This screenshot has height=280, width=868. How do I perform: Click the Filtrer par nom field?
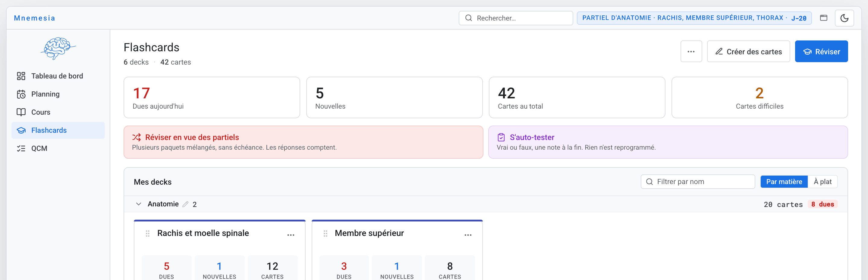(x=698, y=182)
